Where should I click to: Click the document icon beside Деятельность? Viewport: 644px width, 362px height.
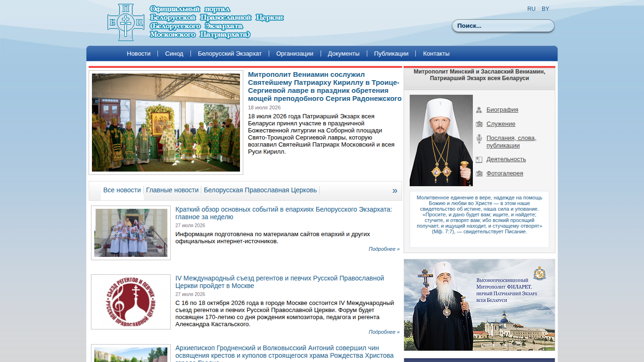click(479, 160)
